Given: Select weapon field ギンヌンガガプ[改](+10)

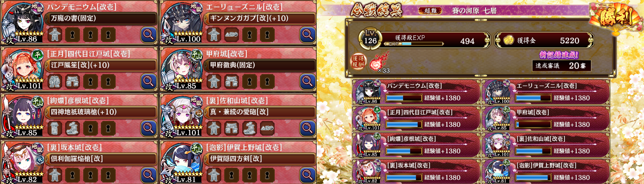Looking at the screenshot, I should pos(260,18).
